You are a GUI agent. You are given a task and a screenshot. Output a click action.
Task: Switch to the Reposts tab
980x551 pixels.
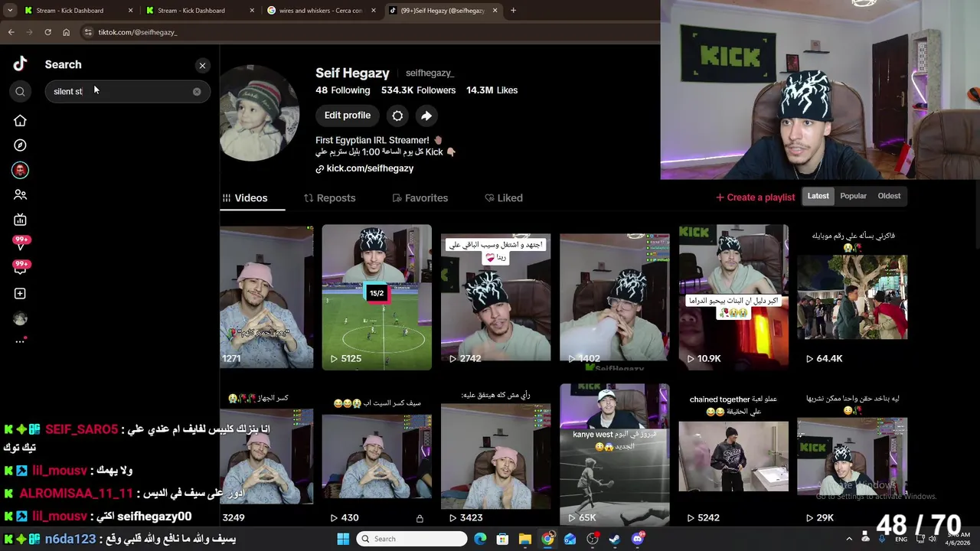(x=330, y=198)
